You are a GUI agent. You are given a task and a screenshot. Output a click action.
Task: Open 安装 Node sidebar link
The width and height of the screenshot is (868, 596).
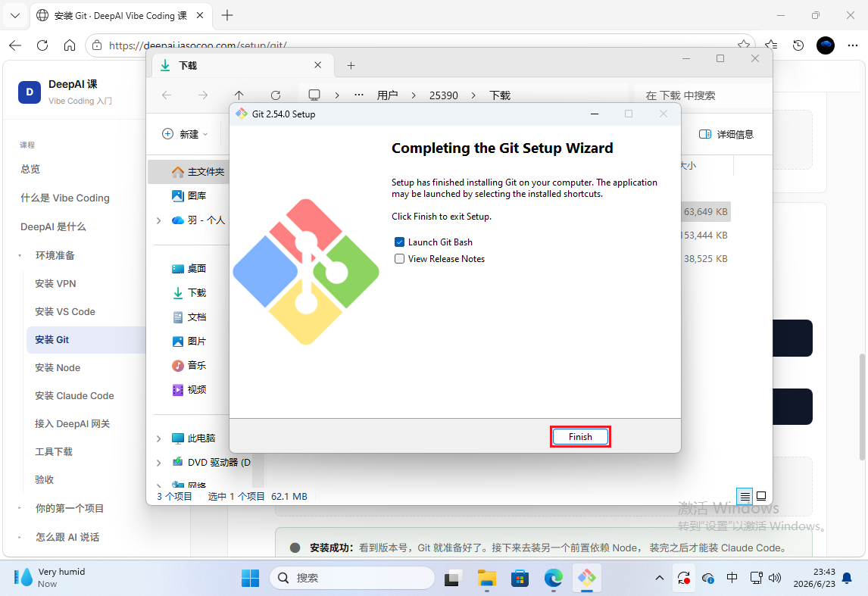coord(58,367)
